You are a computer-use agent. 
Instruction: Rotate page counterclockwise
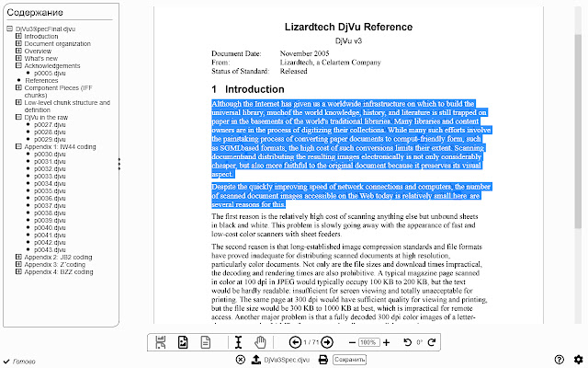tap(407, 342)
